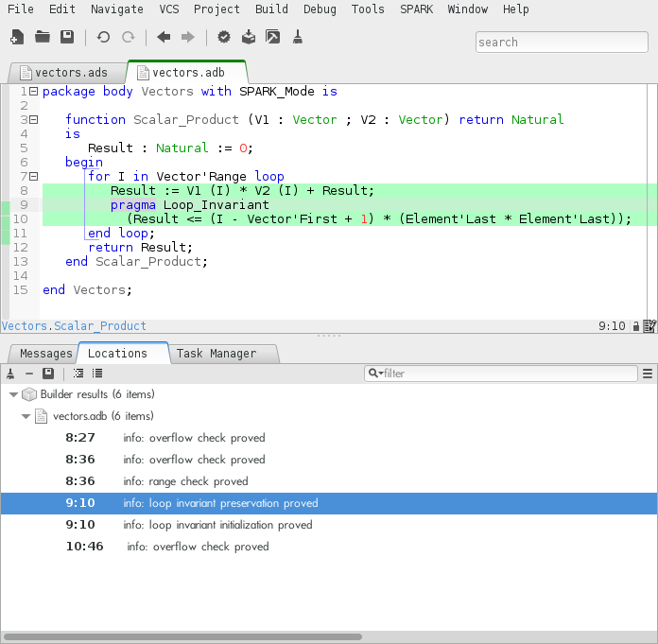
Task: Click the save file floppy icon in top toolbar
Action: tap(67, 38)
